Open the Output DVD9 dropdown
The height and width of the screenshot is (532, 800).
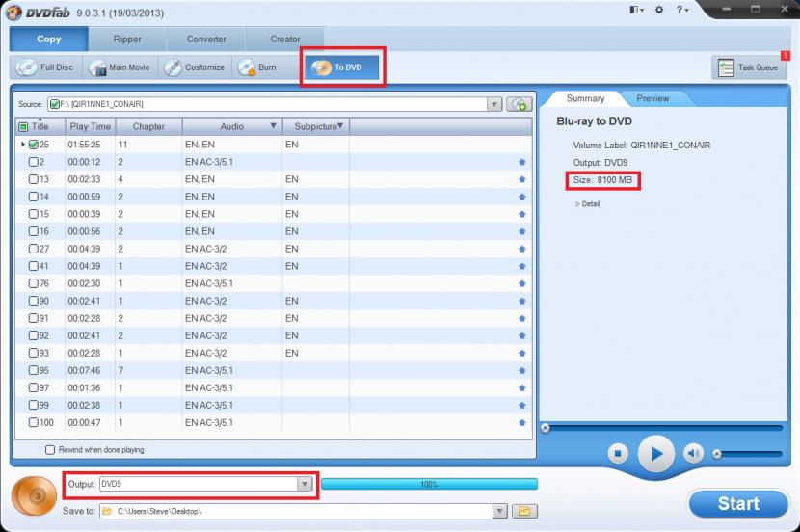click(304, 484)
